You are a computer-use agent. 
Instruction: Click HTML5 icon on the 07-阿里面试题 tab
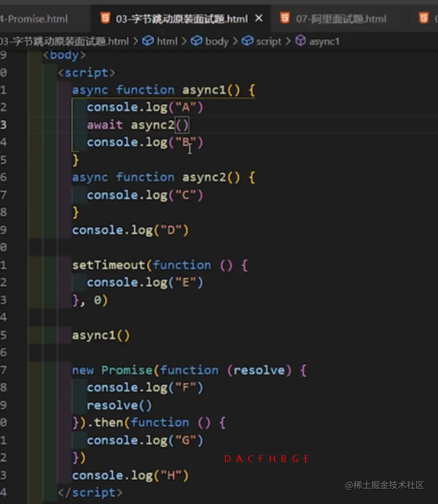coord(285,18)
